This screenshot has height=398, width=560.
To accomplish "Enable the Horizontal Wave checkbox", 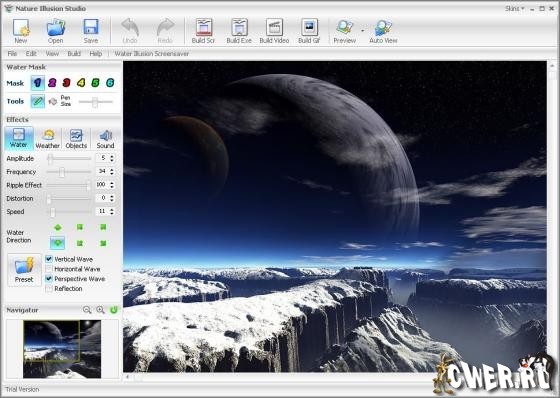I will tap(49, 269).
